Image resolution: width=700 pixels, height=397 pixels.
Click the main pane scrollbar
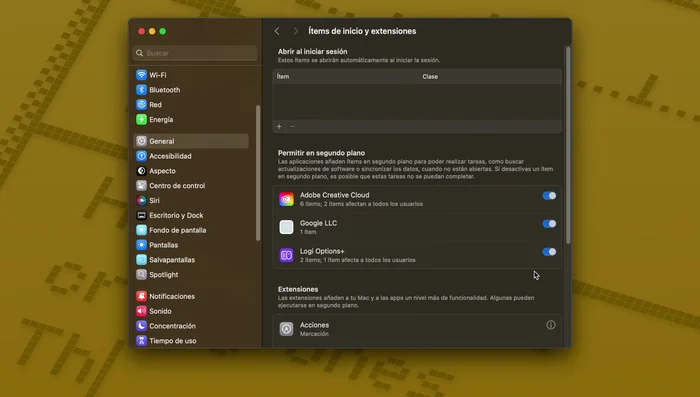[568, 145]
